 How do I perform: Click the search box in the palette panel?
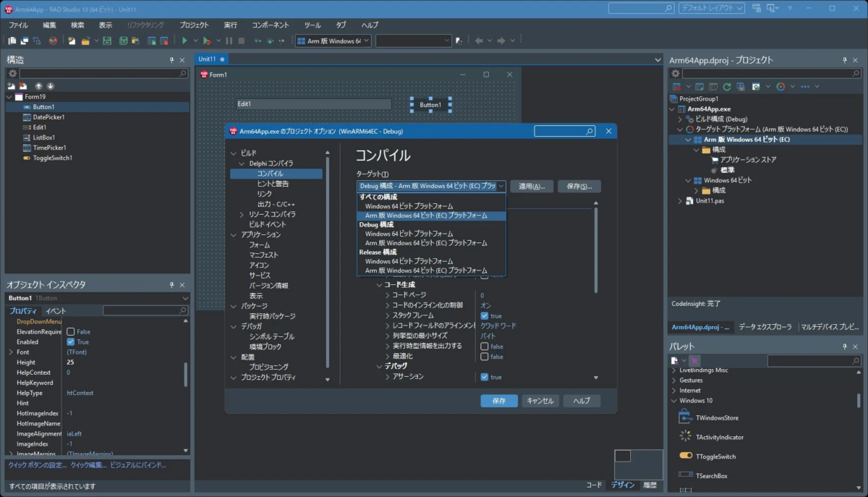pos(814,360)
